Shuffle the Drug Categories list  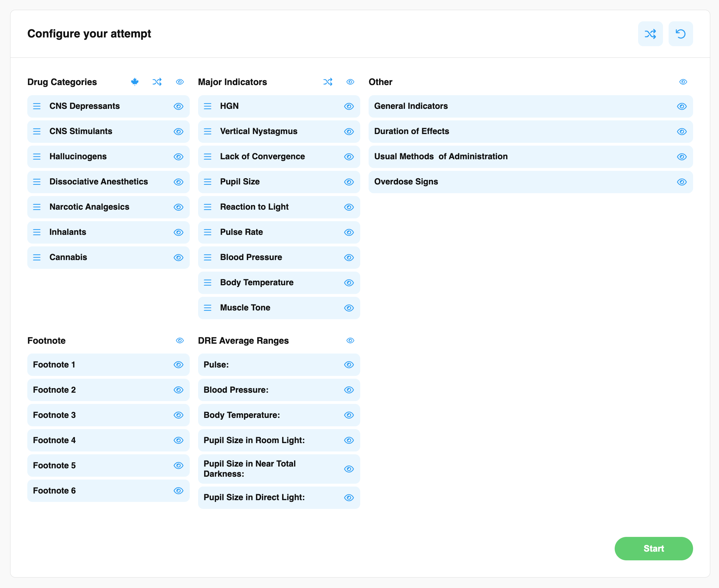click(157, 82)
